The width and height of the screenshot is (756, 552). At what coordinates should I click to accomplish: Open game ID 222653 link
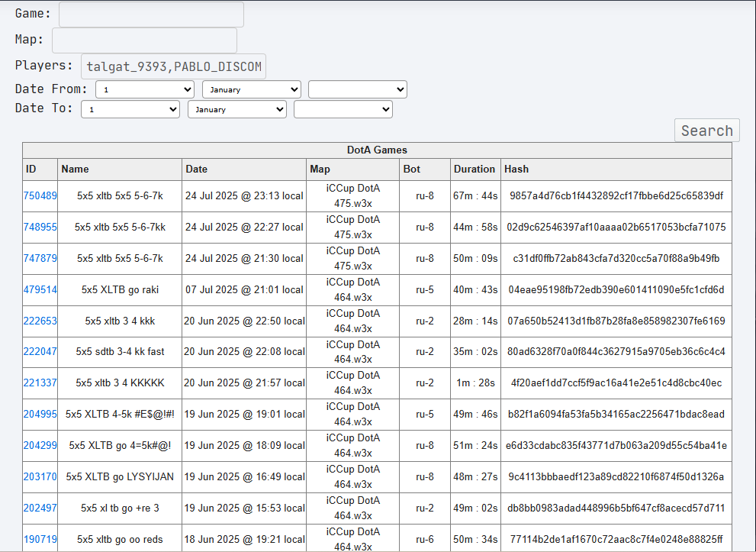tap(40, 321)
